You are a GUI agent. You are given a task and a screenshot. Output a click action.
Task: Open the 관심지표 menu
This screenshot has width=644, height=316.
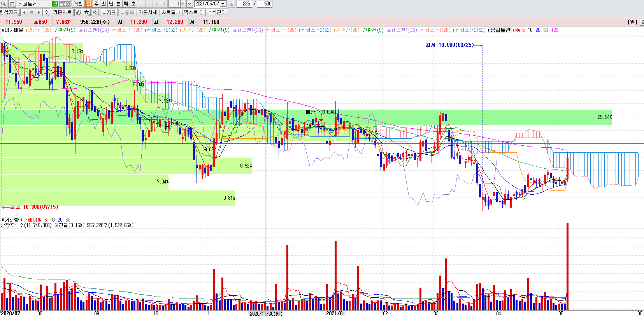tap(9, 12)
